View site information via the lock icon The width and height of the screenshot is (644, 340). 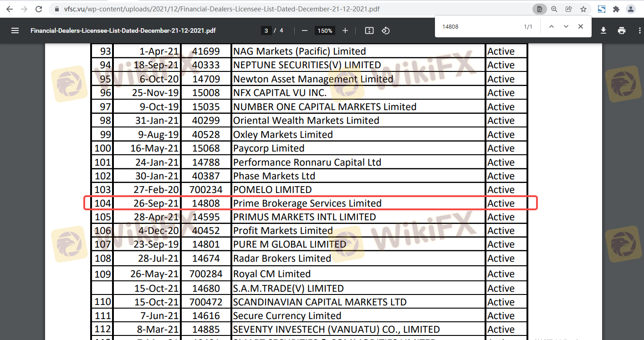[x=56, y=9]
